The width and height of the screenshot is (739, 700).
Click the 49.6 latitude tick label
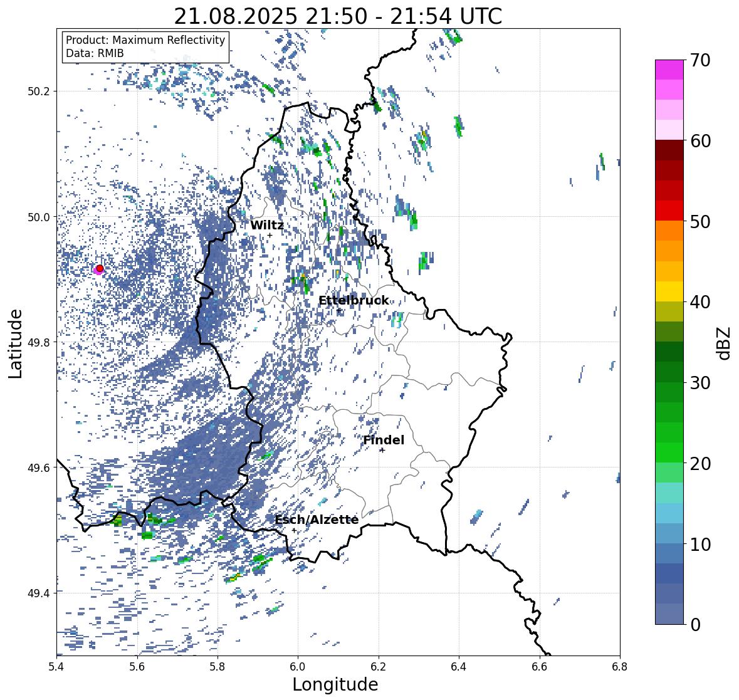pyautogui.click(x=39, y=468)
